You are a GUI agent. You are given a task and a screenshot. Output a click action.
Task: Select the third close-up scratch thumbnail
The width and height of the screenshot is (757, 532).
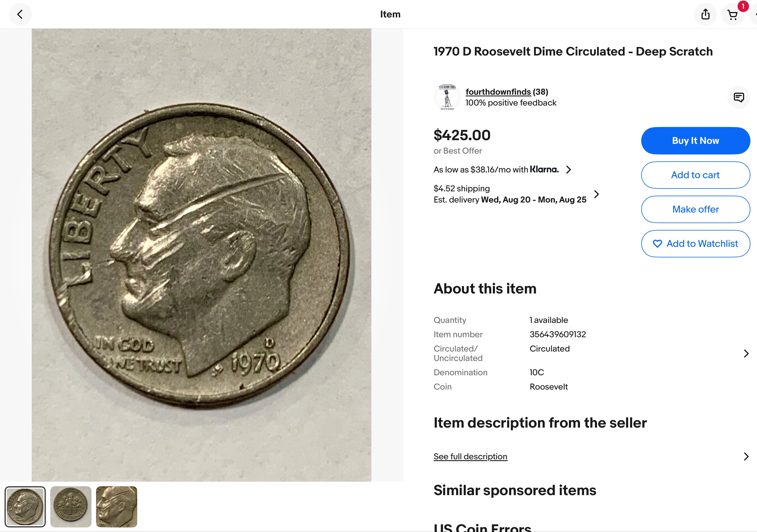(x=116, y=507)
